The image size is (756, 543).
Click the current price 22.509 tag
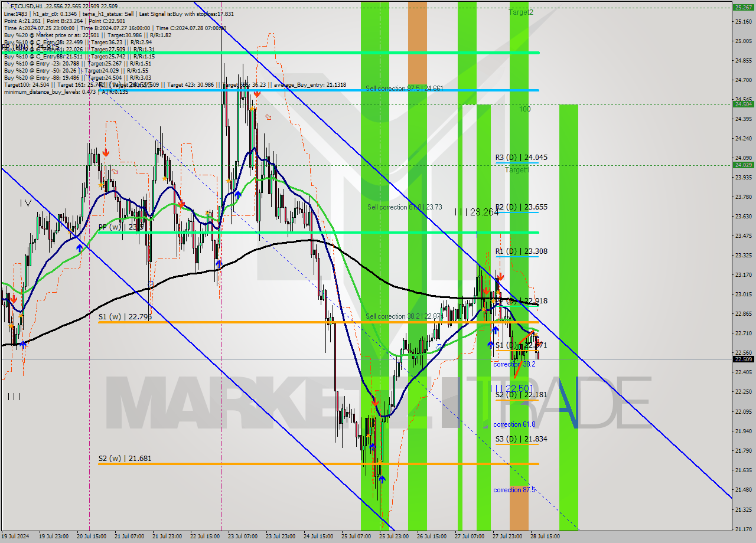coord(743,359)
